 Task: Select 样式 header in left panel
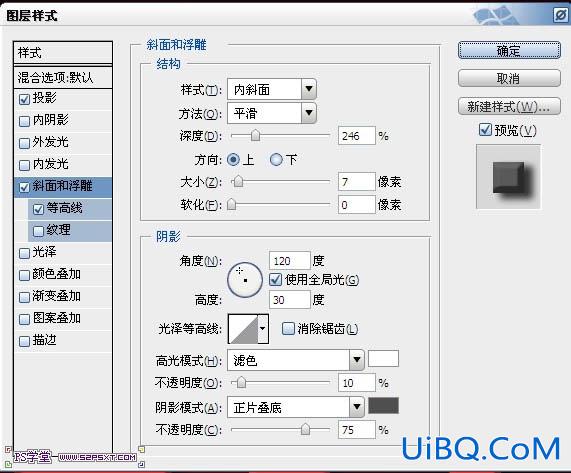point(63,53)
